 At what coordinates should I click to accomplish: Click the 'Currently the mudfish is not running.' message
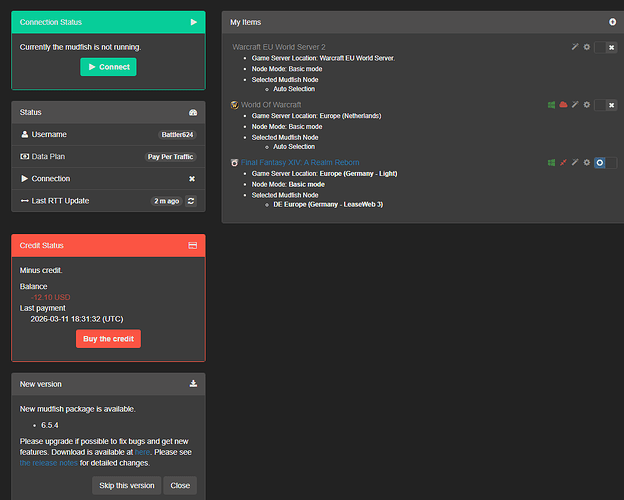(80, 47)
